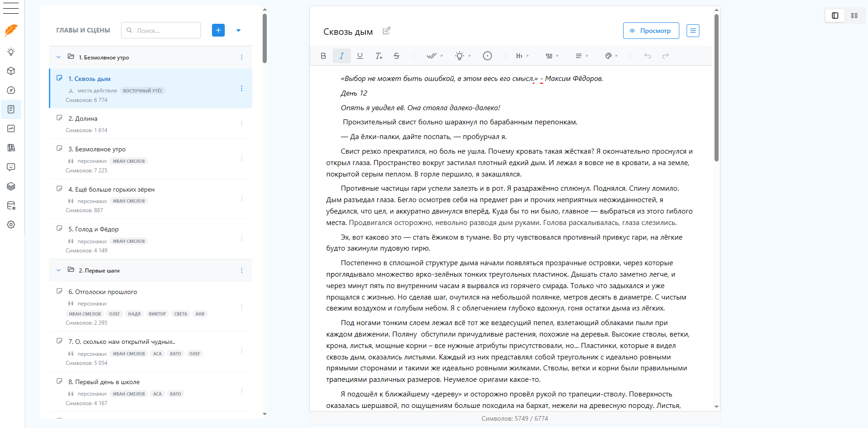
Task: Collapse chapter 2. Первые шаги
Action: point(58,270)
